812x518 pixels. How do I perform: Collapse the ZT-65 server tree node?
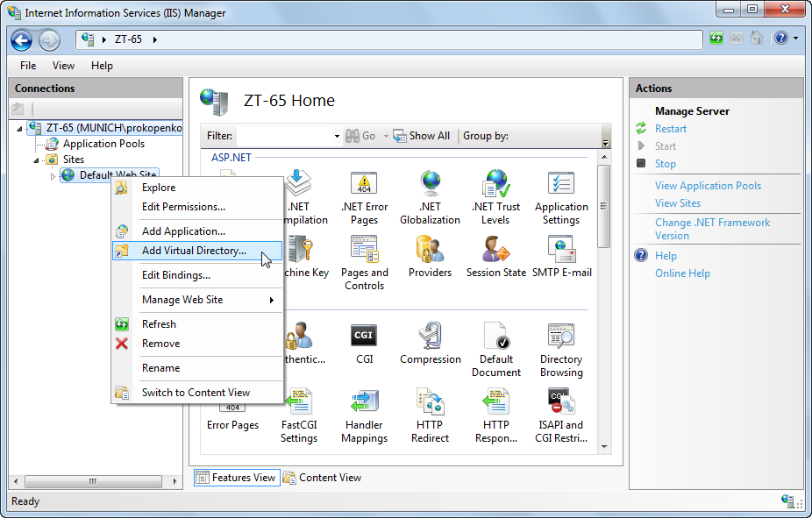(x=19, y=128)
